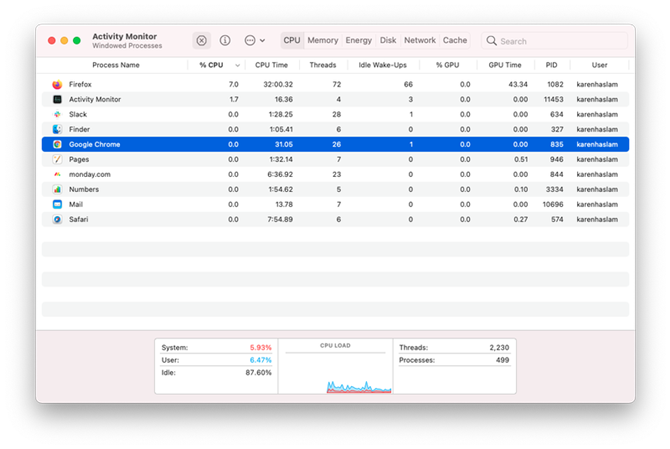The width and height of the screenshot is (670, 449).
Task: Click the monday.com app icon
Action: 57,174
